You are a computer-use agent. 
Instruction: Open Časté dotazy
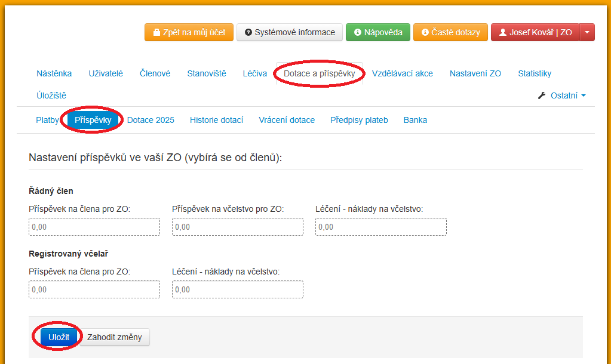tap(450, 32)
